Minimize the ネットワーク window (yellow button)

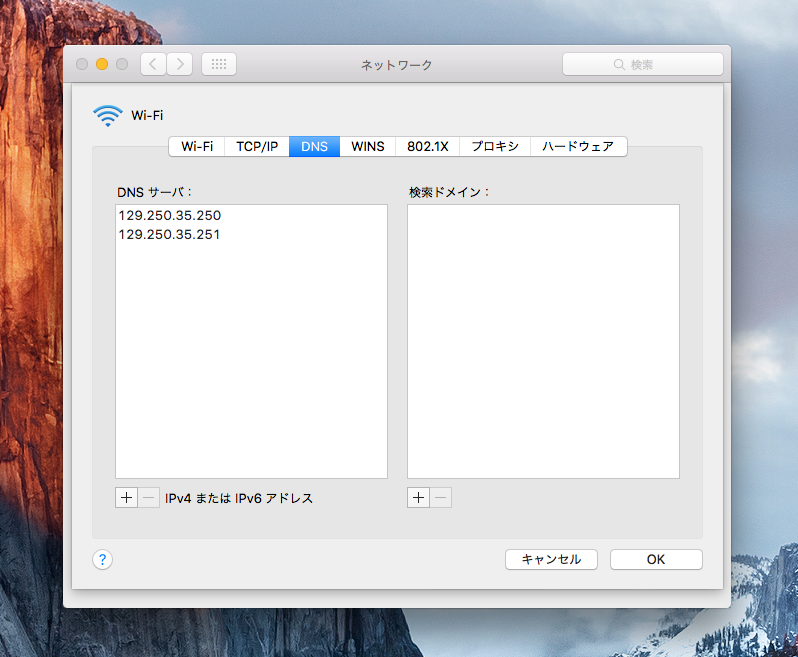click(102, 64)
